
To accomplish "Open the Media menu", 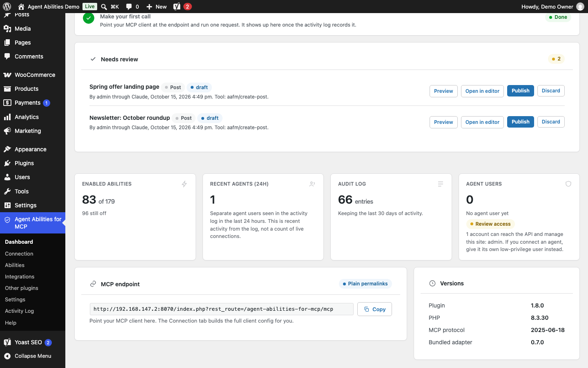I will tap(33, 29).
